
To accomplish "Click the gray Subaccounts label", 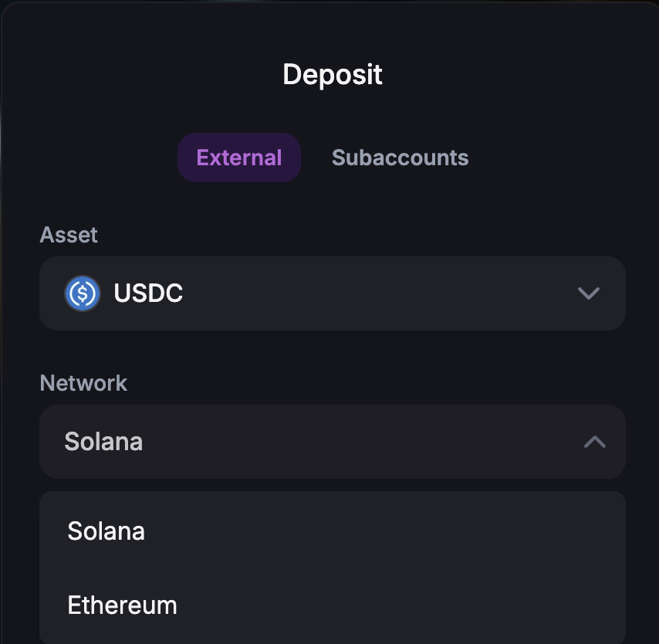I will pyautogui.click(x=400, y=158).
